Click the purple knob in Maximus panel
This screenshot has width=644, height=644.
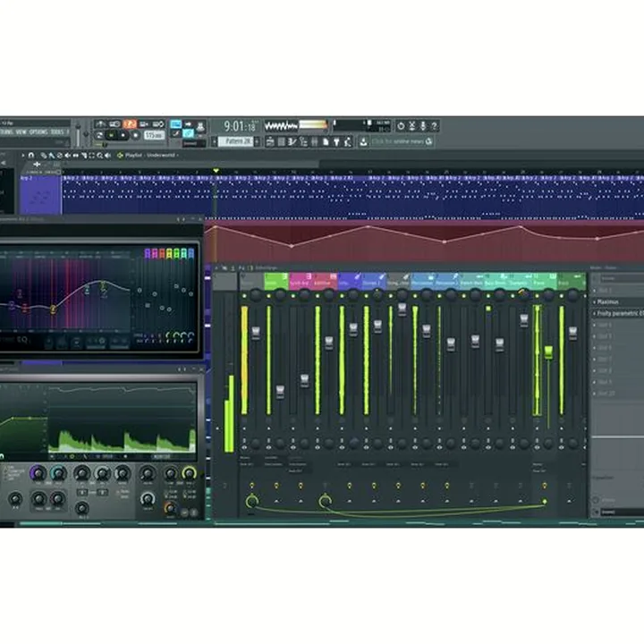click(38, 473)
